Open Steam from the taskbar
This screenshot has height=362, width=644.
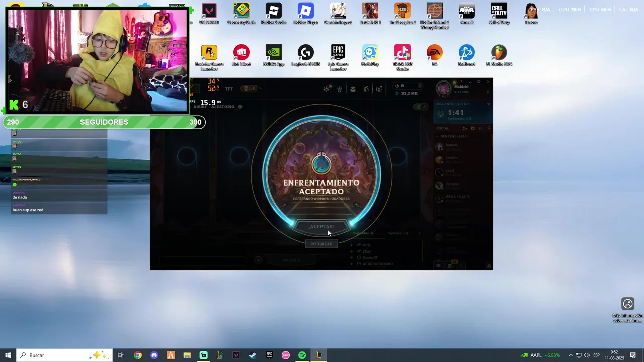click(253, 355)
